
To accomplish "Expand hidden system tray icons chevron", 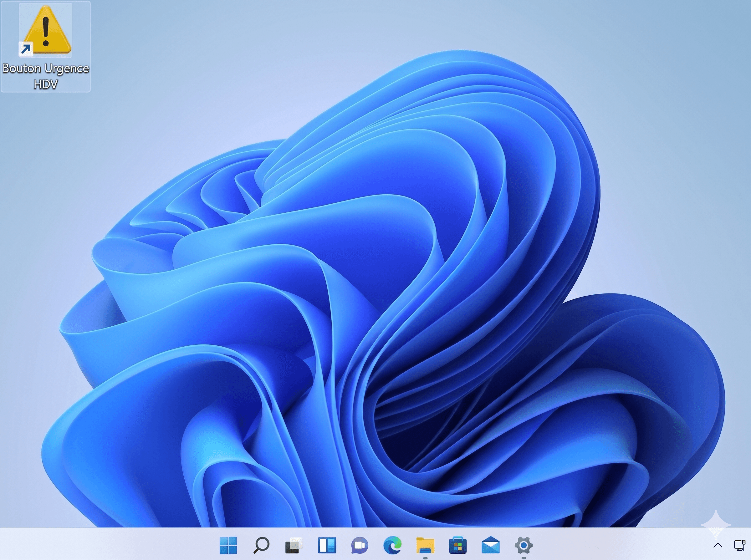I will 718,545.
